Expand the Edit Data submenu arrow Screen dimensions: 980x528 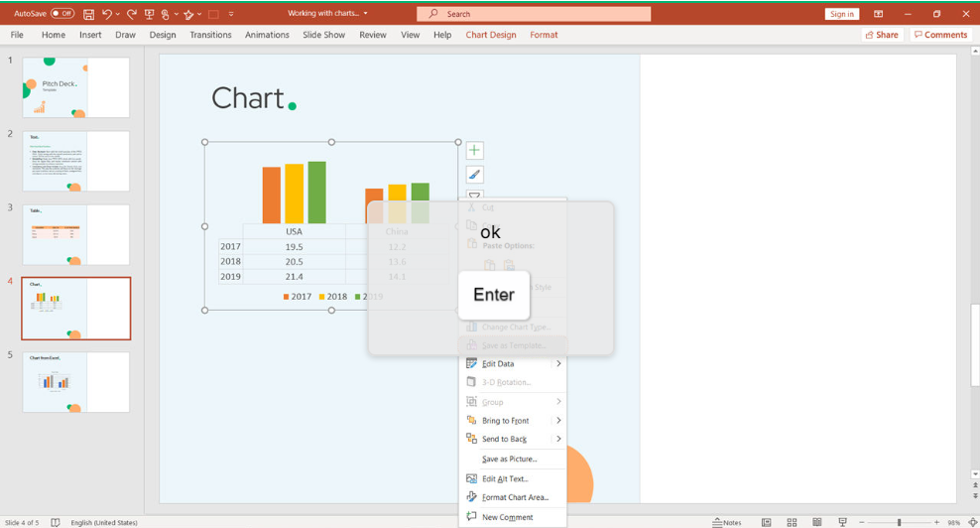pyautogui.click(x=558, y=363)
